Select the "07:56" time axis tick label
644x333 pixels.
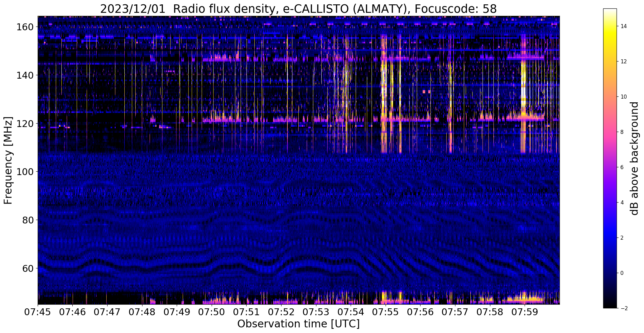[x=421, y=312]
